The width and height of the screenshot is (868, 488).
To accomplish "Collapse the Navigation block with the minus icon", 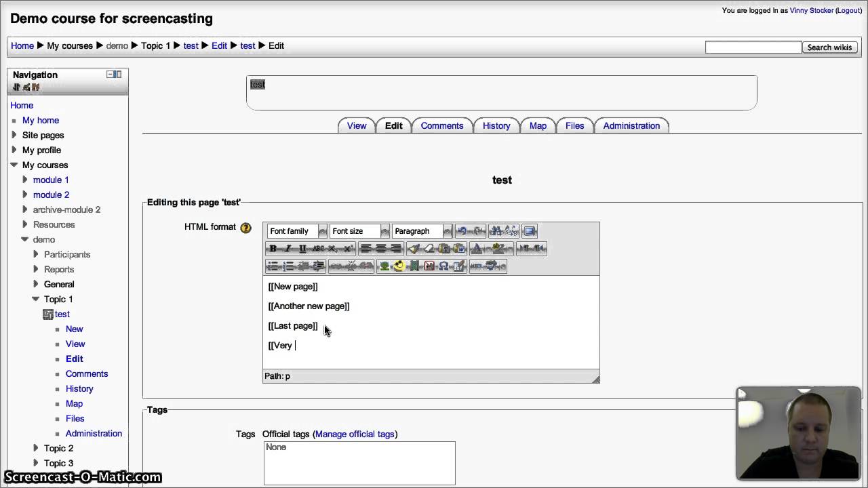I will point(110,74).
